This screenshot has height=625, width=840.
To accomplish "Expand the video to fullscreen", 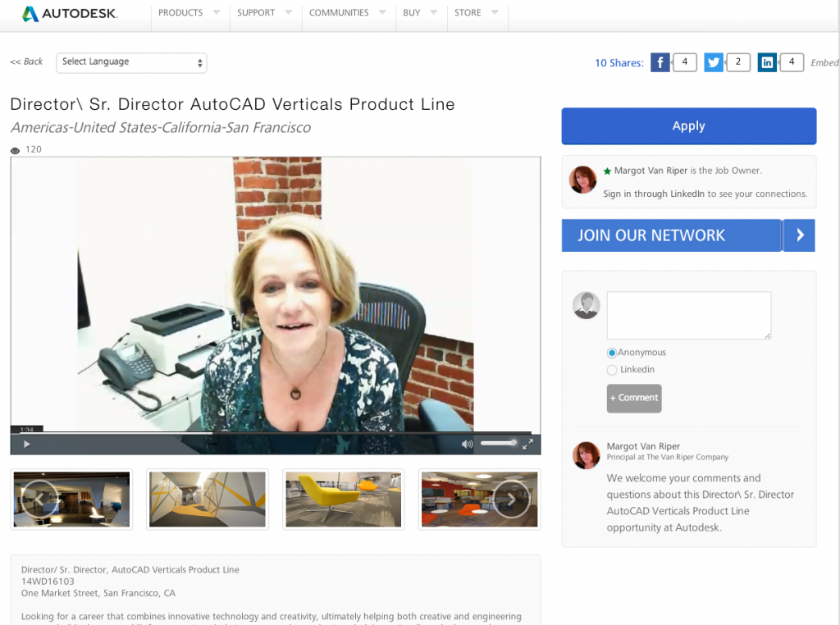I will 529,443.
